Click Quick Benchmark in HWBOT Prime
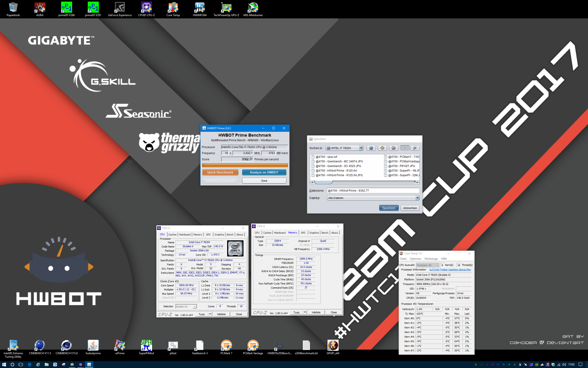588x368 pixels. pyautogui.click(x=220, y=172)
